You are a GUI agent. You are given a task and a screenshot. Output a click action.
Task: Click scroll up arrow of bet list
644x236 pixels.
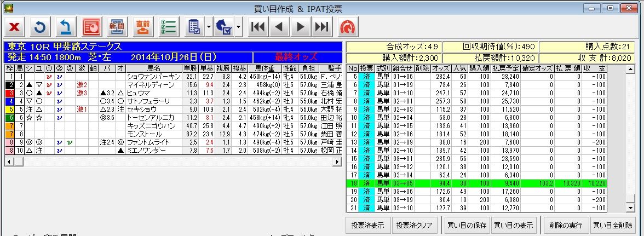click(631, 69)
